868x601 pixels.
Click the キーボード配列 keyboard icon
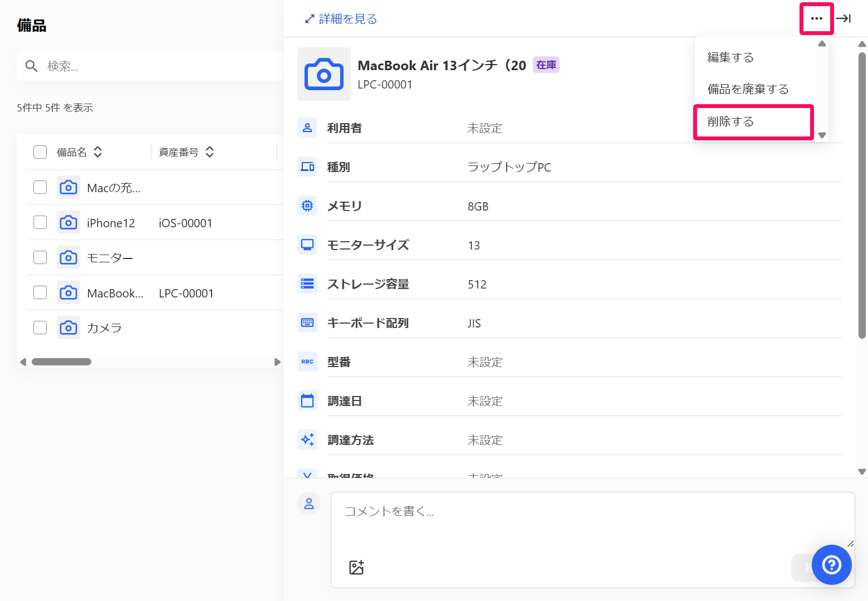tap(307, 323)
